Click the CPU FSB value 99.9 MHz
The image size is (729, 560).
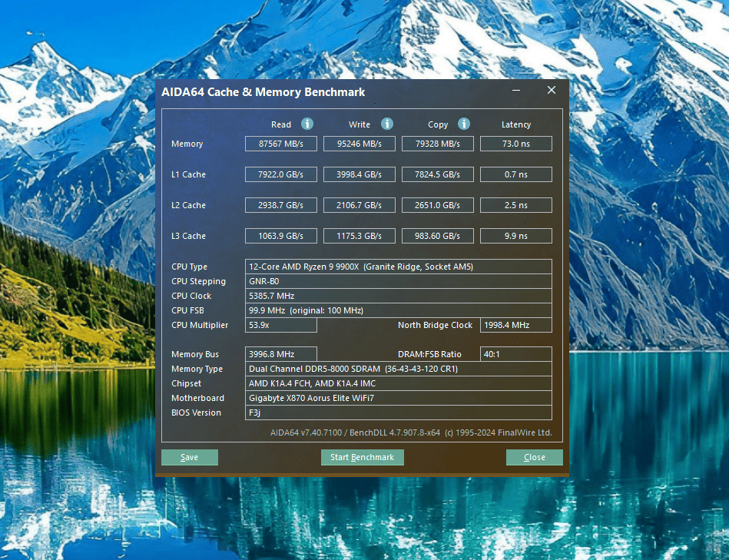pos(399,310)
